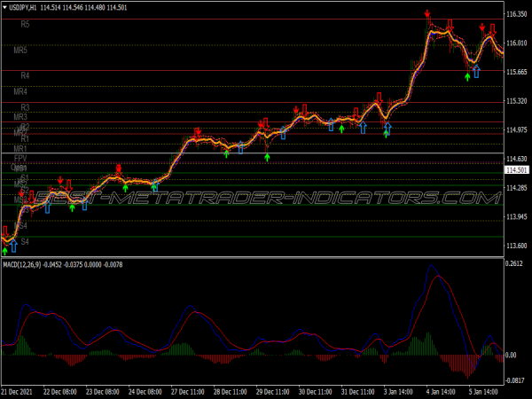Select the R5 pivot level label
Screen dimensions: 532x399
click(x=25, y=25)
